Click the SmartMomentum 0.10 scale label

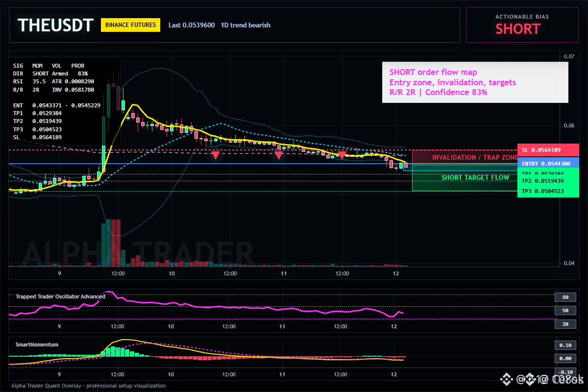[565, 345]
